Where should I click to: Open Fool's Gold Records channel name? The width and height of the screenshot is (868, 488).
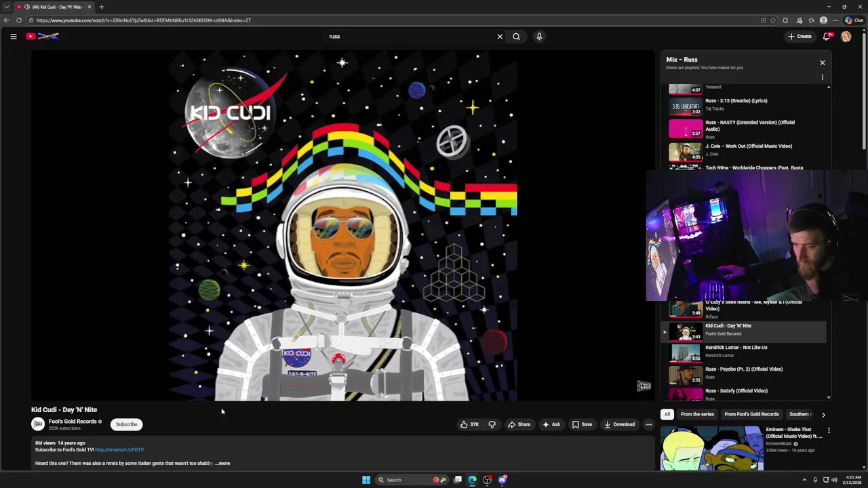(73, 422)
